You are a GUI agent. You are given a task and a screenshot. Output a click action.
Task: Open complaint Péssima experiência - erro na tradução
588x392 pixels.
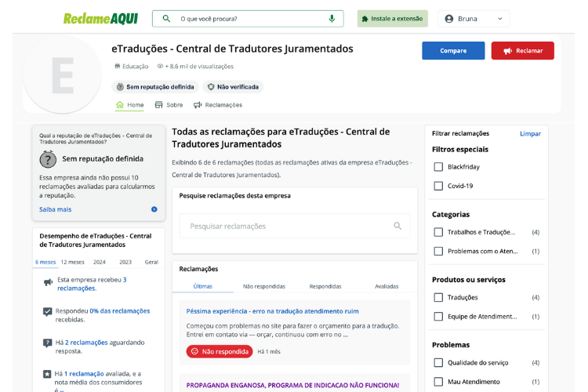[273, 311]
